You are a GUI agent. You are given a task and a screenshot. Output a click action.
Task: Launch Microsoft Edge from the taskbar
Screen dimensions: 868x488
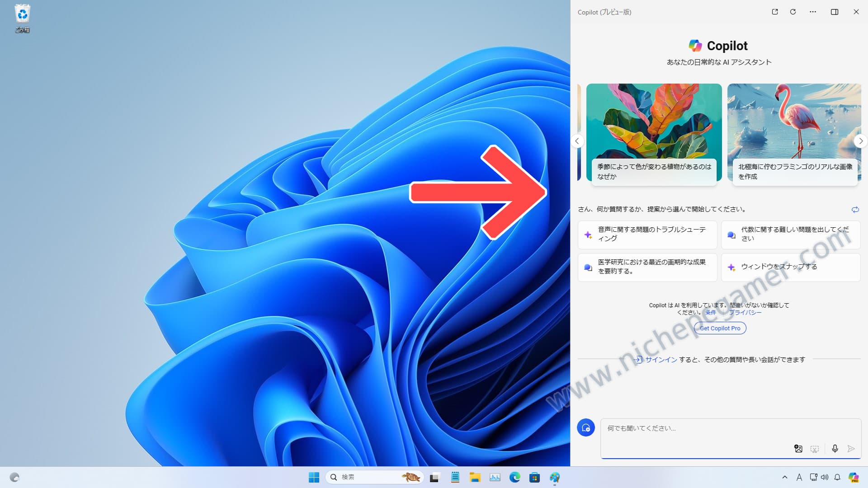coord(515,477)
